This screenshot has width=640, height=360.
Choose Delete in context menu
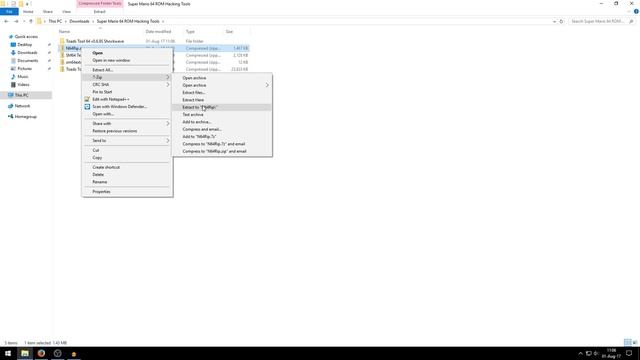click(x=127, y=175)
